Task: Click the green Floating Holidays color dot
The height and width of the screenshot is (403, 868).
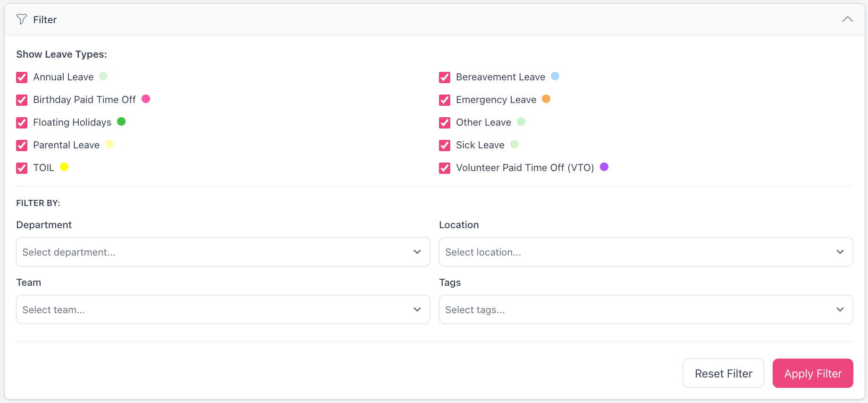Action: (121, 121)
